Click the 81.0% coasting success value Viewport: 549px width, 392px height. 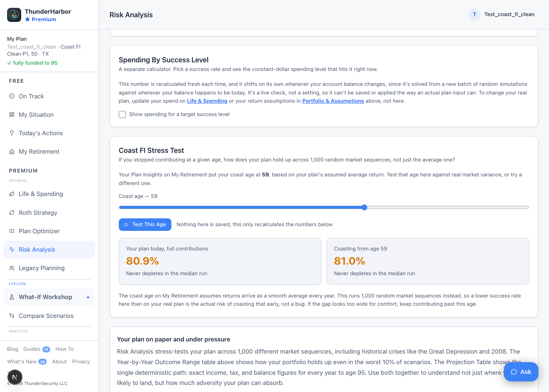click(349, 261)
